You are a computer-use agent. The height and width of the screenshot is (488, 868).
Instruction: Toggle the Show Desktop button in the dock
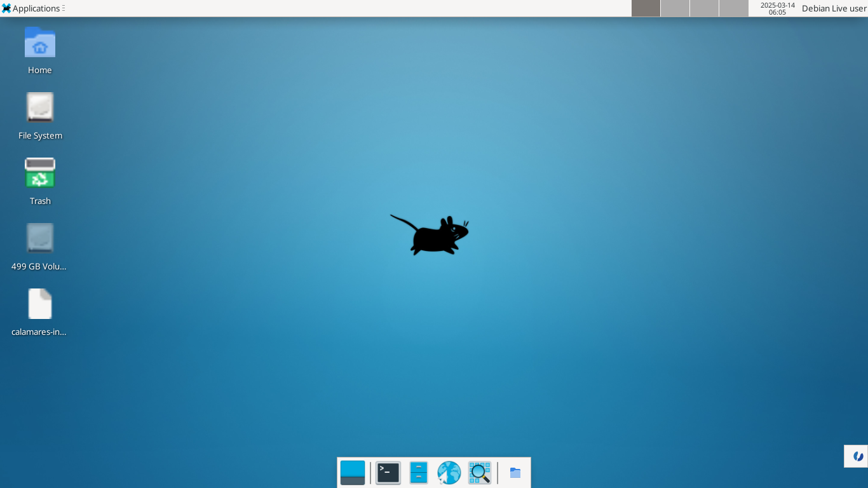[353, 472]
